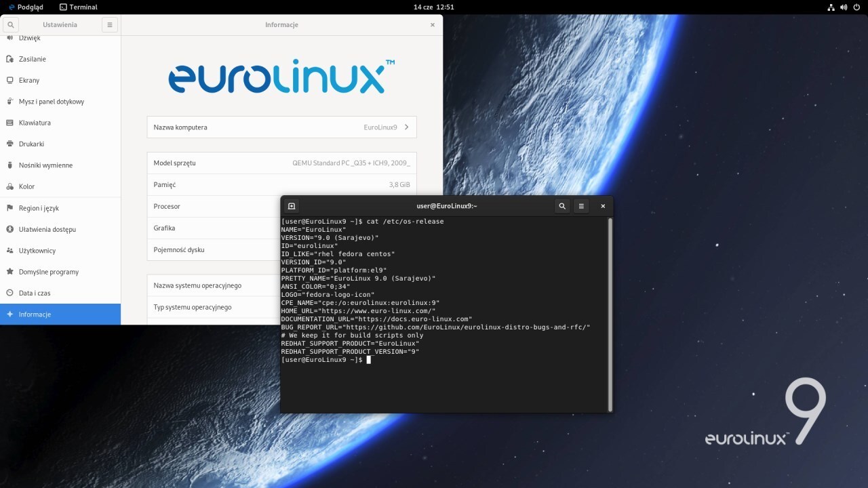Click the PRETTY_NAME line in terminal
Viewport: 868px width, 488px height.
click(359, 279)
